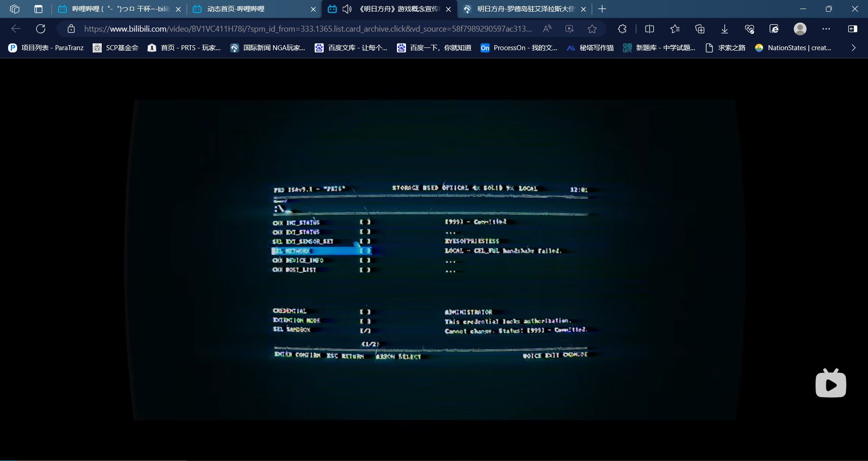The image size is (868, 461).
Task: Toggle the browser sidebar button
Action: tap(853, 29)
